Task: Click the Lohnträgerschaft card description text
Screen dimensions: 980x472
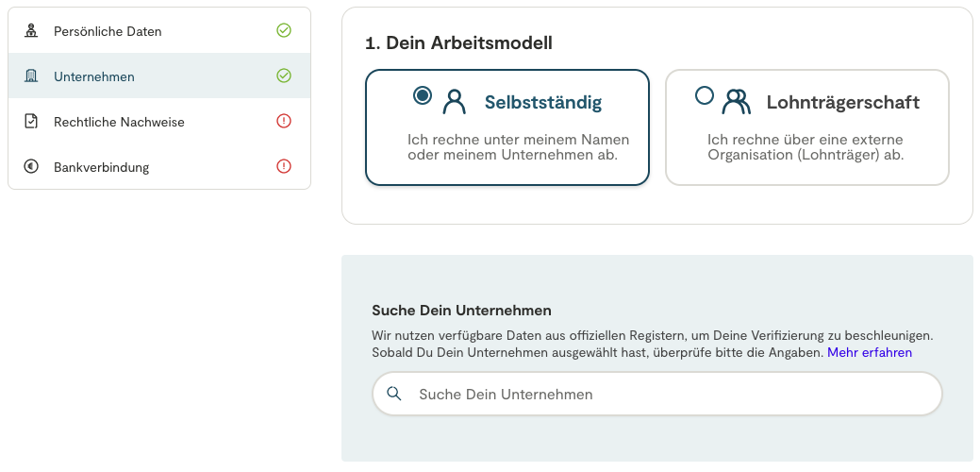Action: tap(806, 147)
